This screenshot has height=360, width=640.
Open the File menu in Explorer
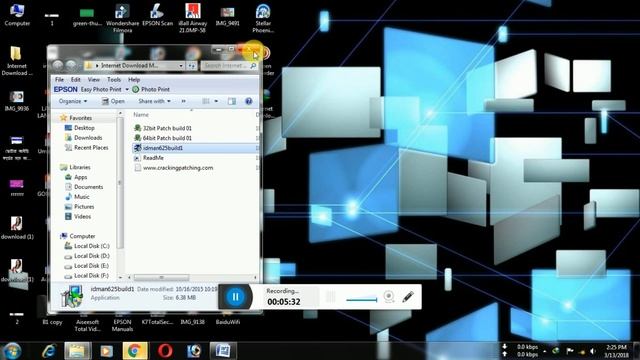tap(59, 79)
